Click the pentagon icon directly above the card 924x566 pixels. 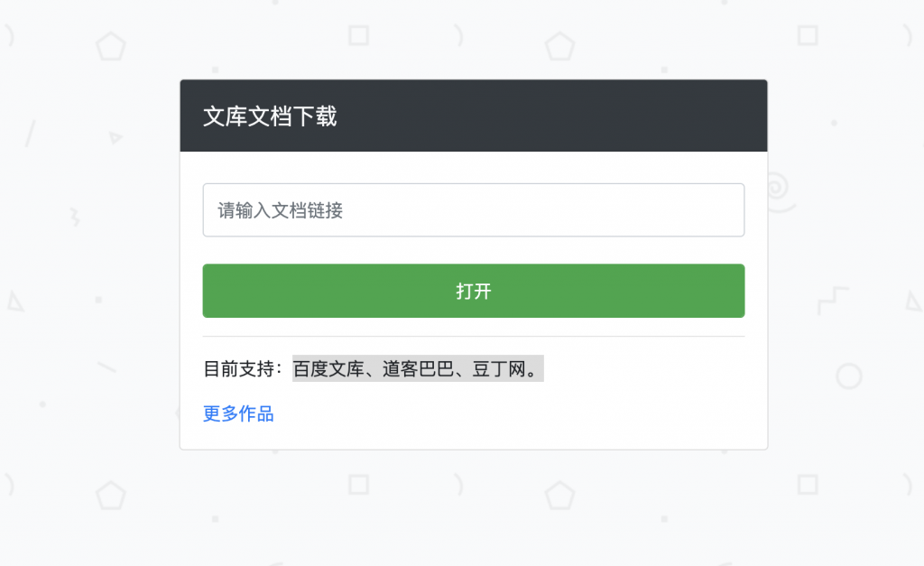click(559, 45)
